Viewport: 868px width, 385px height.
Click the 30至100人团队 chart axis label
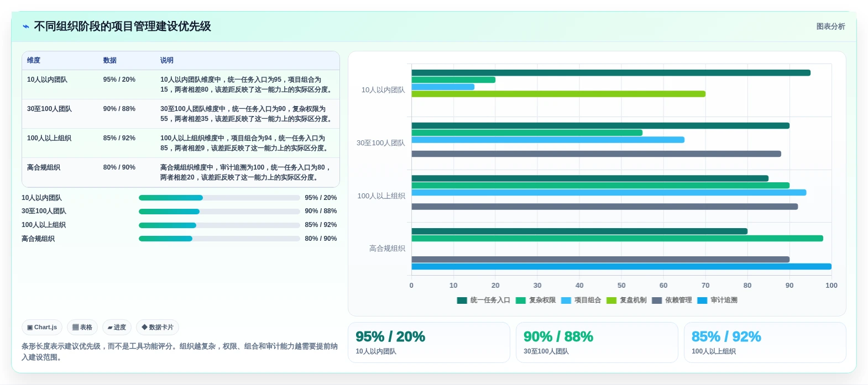(381, 143)
